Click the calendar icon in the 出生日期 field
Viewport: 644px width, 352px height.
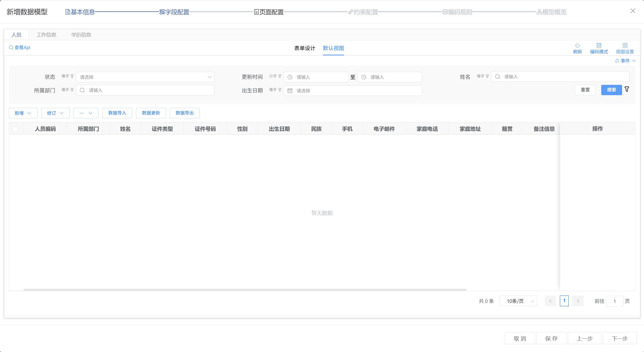[x=290, y=91]
